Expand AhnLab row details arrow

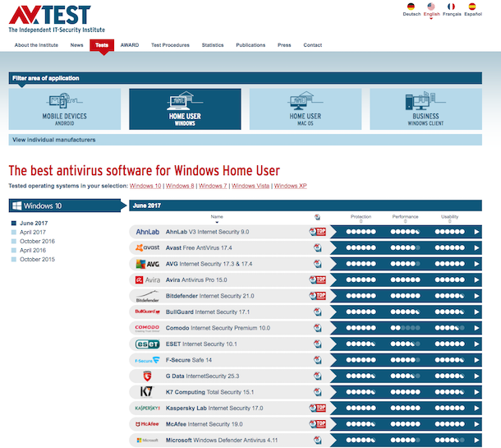pos(476,232)
